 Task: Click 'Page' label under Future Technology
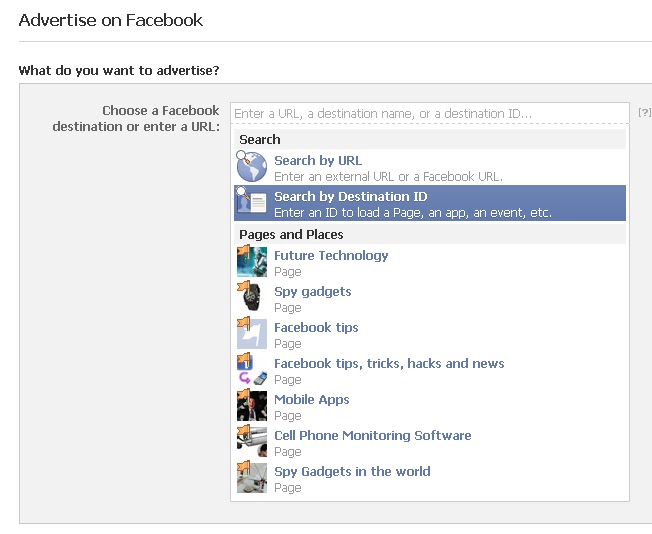288,272
